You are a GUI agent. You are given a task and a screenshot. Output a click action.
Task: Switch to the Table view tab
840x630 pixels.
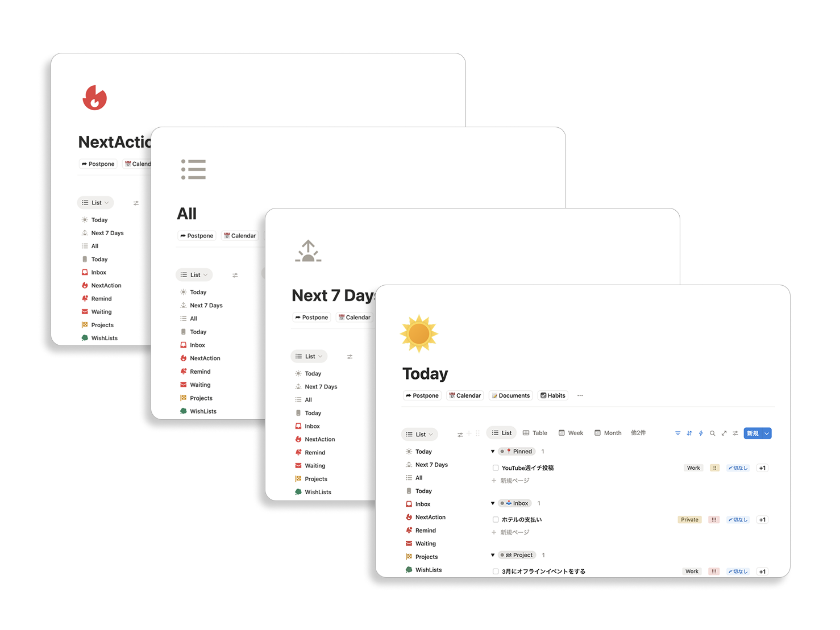[x=535, y=433]
